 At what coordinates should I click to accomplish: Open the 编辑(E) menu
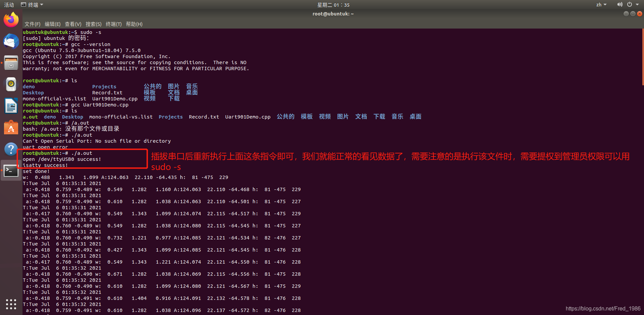pos(52,24)
